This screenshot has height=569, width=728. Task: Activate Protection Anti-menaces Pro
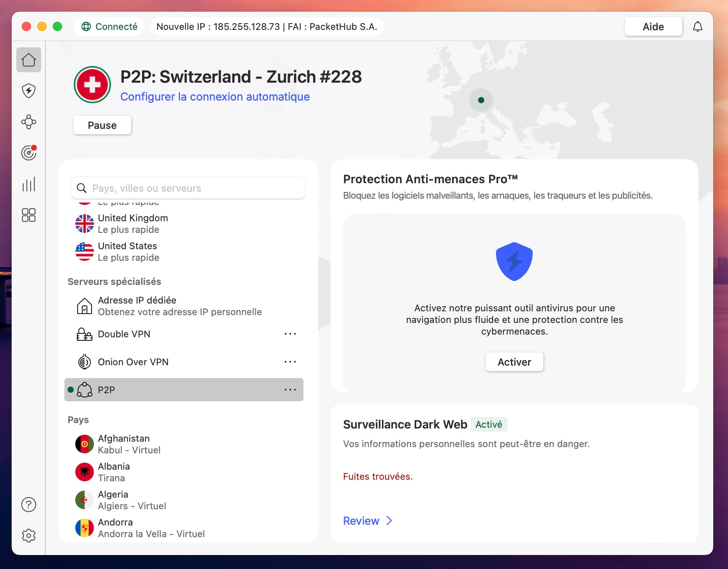click(x=514, y=362)
